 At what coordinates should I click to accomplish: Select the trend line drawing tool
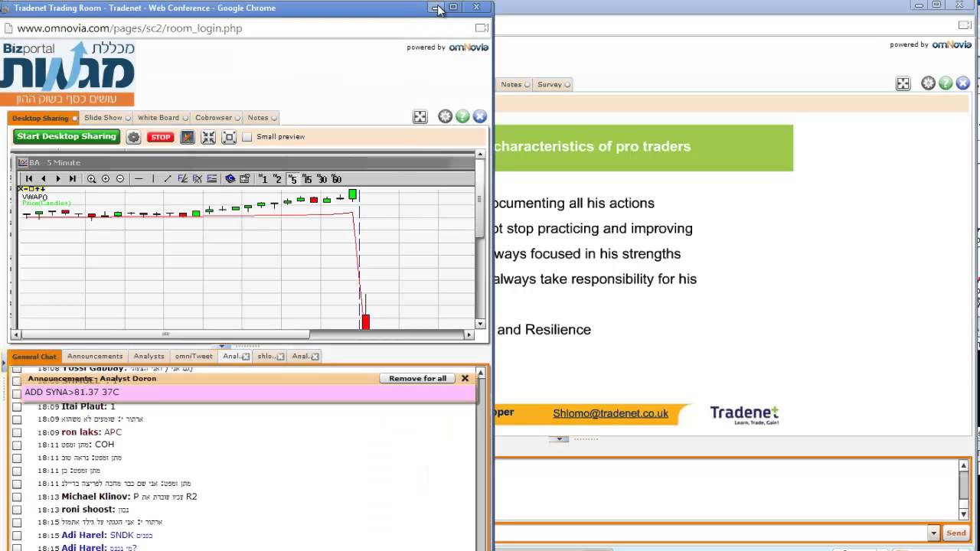(x=168, y=179)
